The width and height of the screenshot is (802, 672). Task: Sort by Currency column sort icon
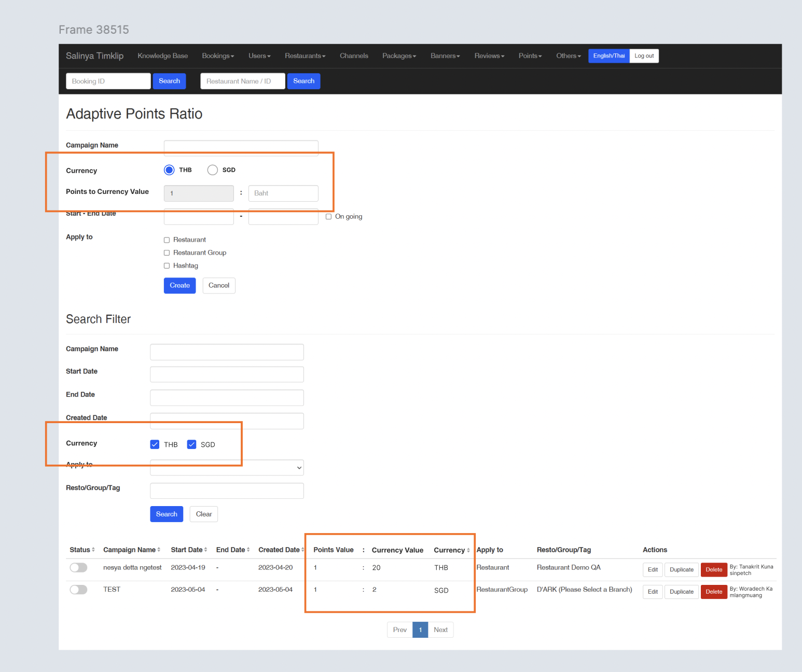468,550
